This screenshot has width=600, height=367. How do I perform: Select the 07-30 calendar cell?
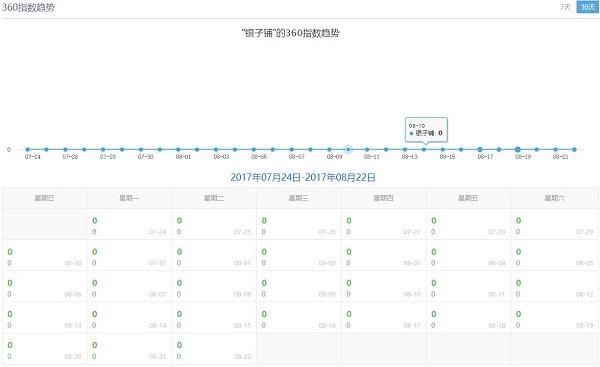coord(44,255)
